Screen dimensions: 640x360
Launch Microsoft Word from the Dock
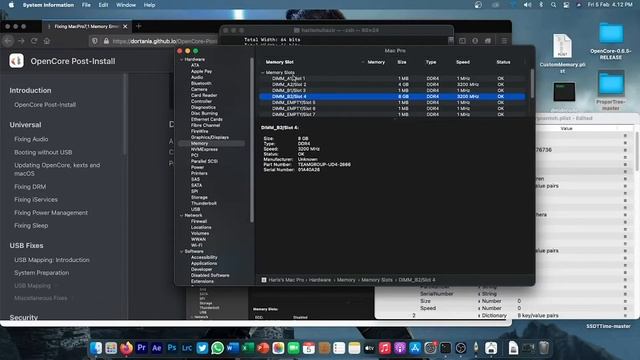[233, 348]
